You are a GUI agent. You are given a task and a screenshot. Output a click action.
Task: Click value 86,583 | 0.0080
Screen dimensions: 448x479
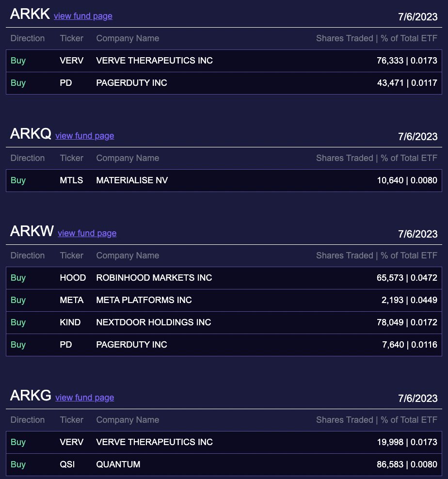click(x=407, y=464)
